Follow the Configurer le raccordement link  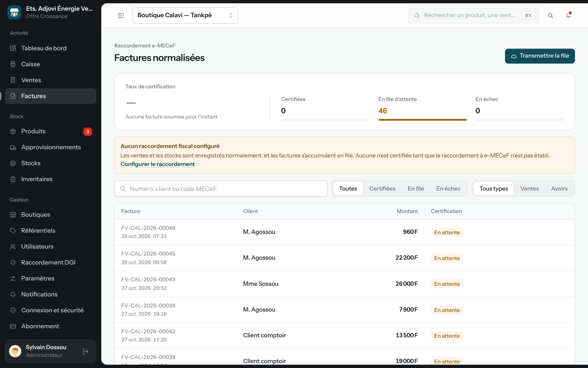pos(157,164)
